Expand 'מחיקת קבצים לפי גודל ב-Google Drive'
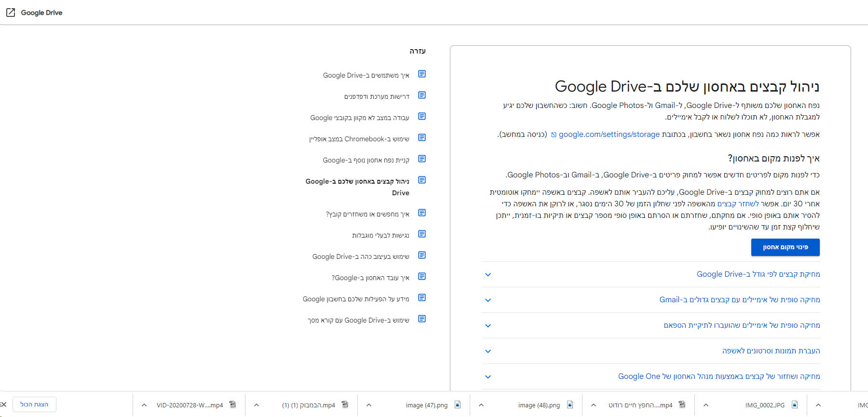Image resolution: width=868 pixels, height=417 pixels. [651, 274]
